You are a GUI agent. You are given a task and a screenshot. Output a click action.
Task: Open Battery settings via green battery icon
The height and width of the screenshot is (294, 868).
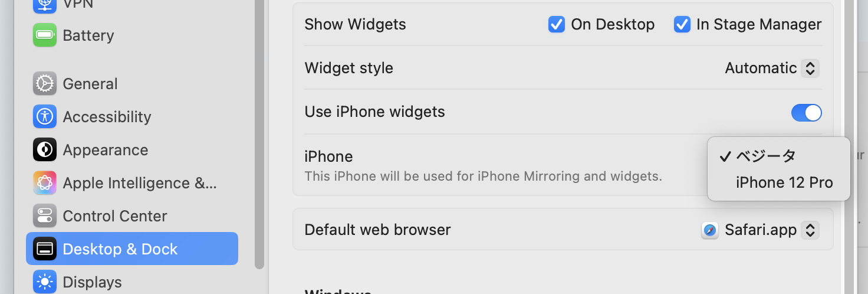coord(45,35)
